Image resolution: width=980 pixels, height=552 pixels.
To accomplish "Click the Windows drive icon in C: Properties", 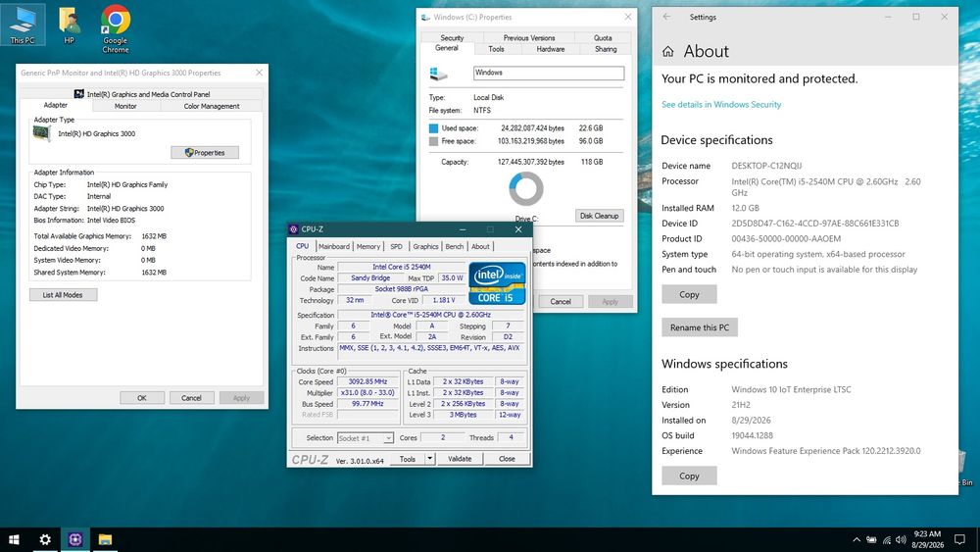I will [438, 74].
